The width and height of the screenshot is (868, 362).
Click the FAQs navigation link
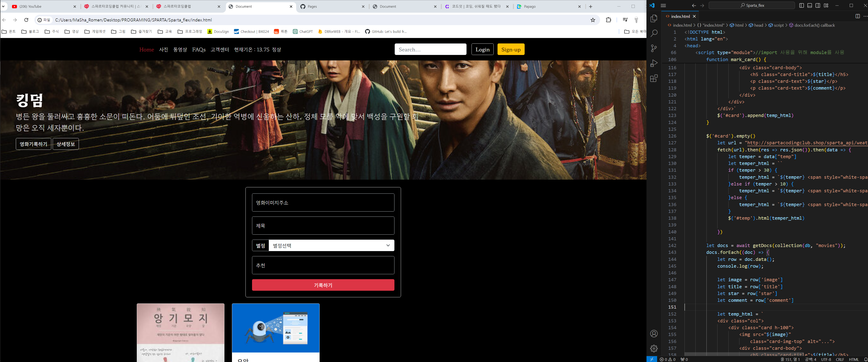coord(199,50)
